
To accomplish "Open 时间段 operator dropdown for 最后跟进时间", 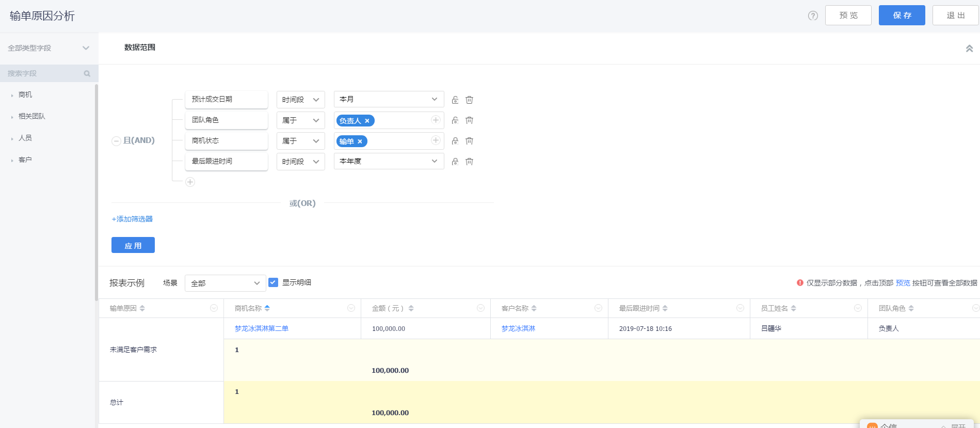I will coord(301,162).
